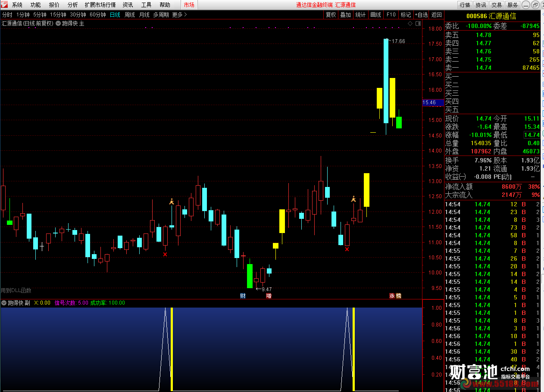Click the 17.66 high price label
This screenshot has width=544, height=392.
[398, 41]
